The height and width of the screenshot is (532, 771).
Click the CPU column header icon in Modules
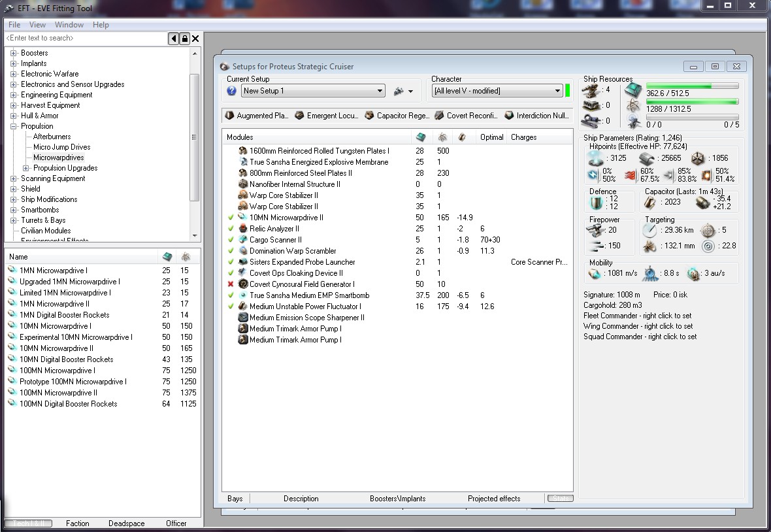(420, 137)
